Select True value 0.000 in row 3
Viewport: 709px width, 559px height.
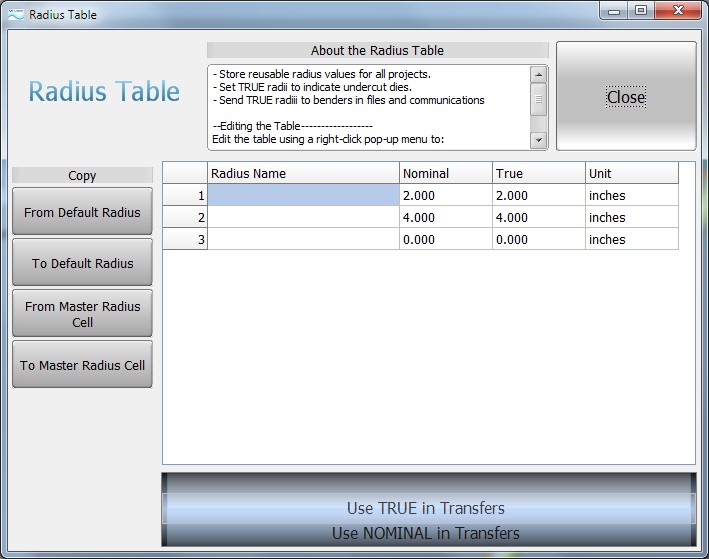coord(537,239)
